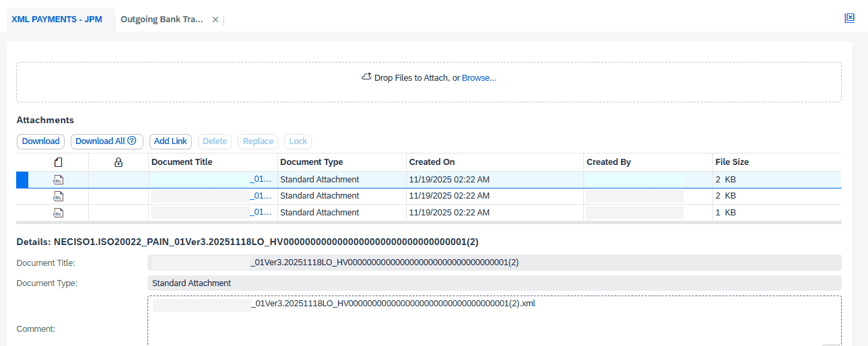The image size is (868, 346).
Task: Open the Browse... file link
Action: point(479,78)
